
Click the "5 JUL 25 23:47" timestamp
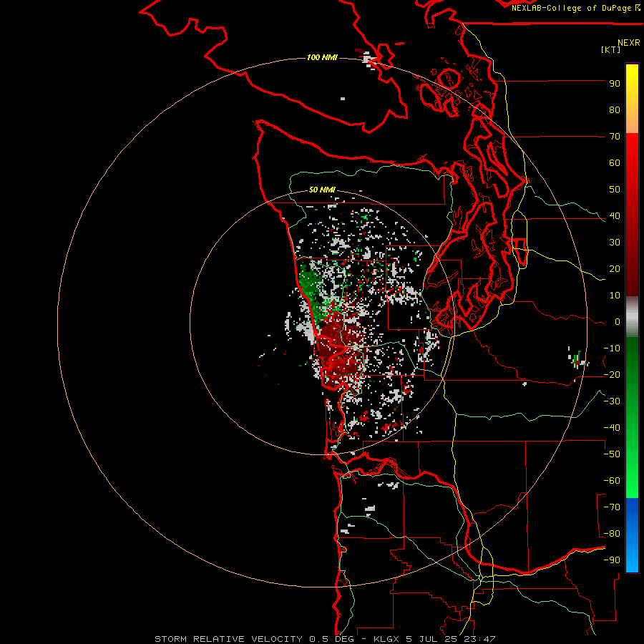point(451,639)
